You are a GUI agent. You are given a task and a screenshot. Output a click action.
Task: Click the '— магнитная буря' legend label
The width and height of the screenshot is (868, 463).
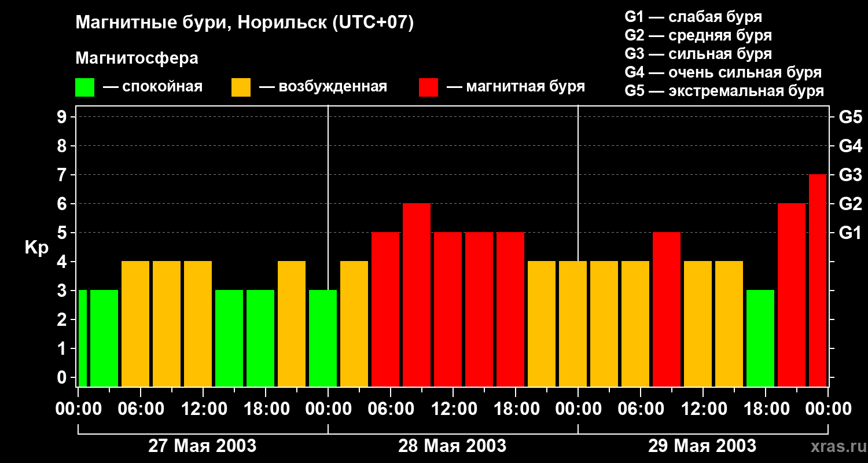point(516,87)
